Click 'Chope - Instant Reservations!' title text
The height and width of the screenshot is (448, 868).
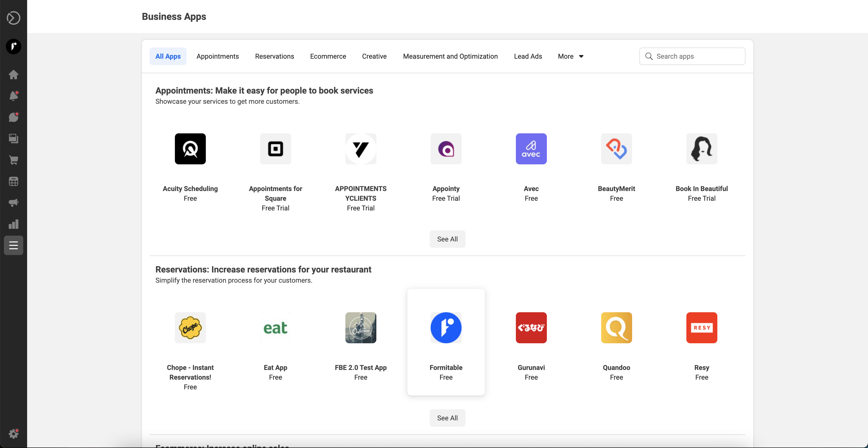(190, 372)
